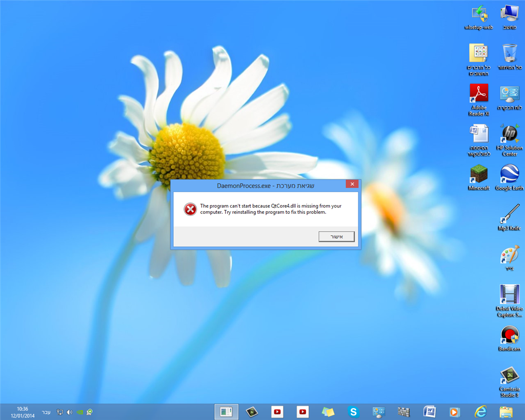The height and width of the screenshot is (420, 525).
Task: Open Skype from the taskbar
Action: point(353,412)
